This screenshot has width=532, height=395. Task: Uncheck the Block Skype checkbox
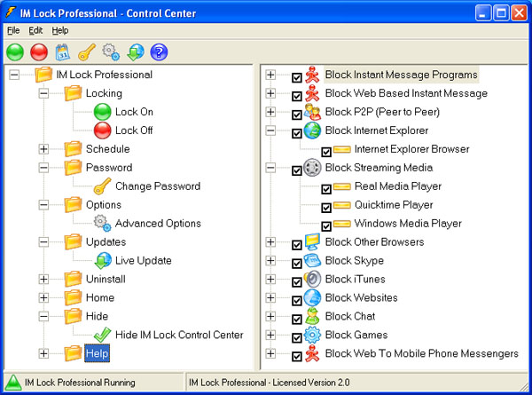click(297, 264)
